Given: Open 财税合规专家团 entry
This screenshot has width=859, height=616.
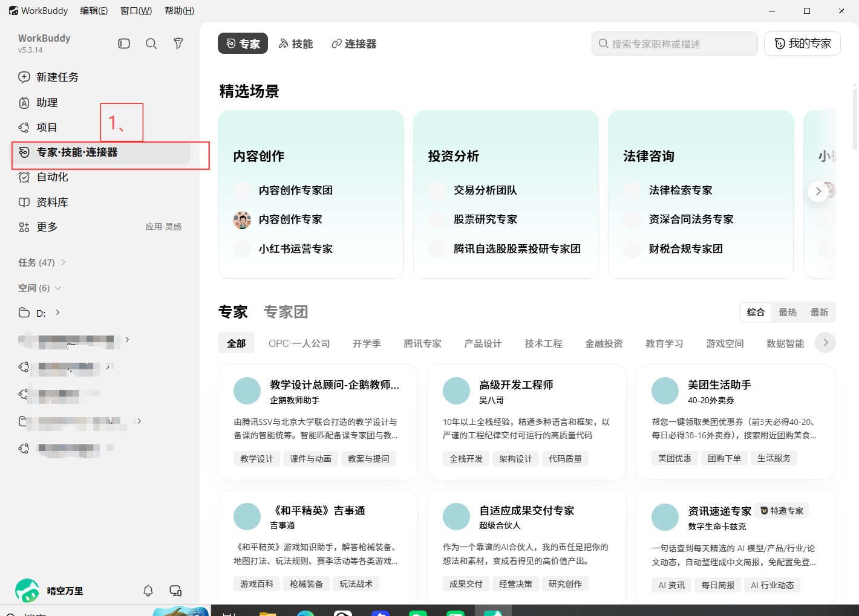Looking at the screenshot, I should (685, 249).
